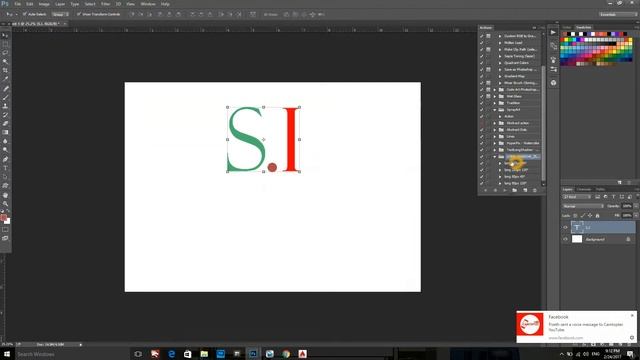Image resolution: width=640 pixels, height=360 pixels.
Task: Switch to the Channels tab
Action: click(584, 189)
